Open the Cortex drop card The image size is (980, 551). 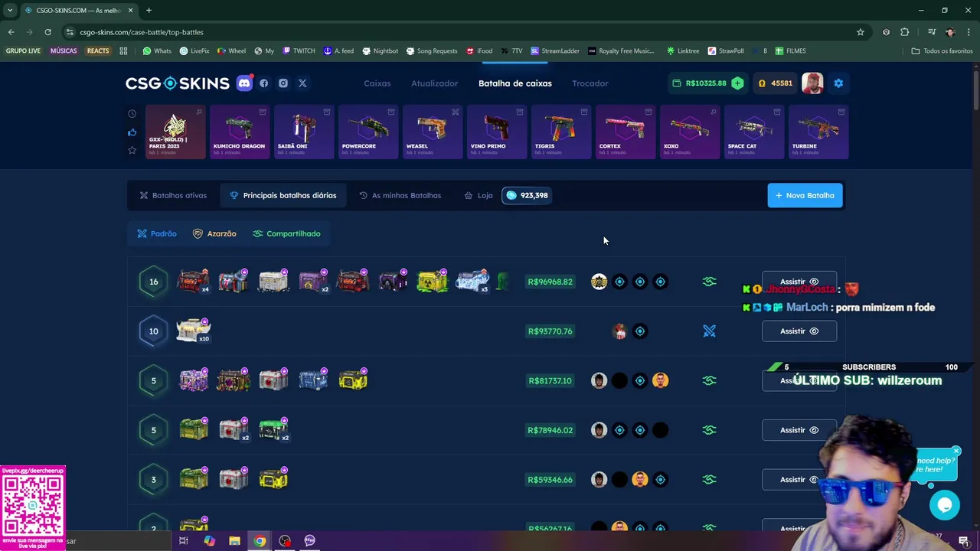[625, 132]
